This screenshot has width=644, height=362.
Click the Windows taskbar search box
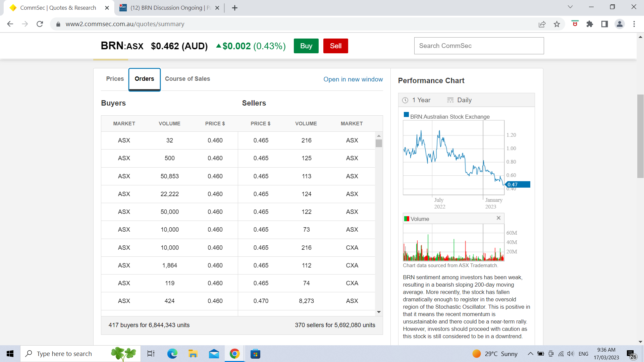(x=80, y=354)
